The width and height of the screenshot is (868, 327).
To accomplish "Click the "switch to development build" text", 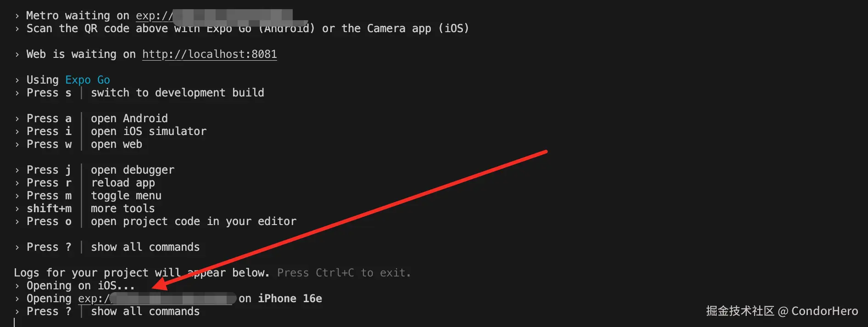I will coord(177,93).
